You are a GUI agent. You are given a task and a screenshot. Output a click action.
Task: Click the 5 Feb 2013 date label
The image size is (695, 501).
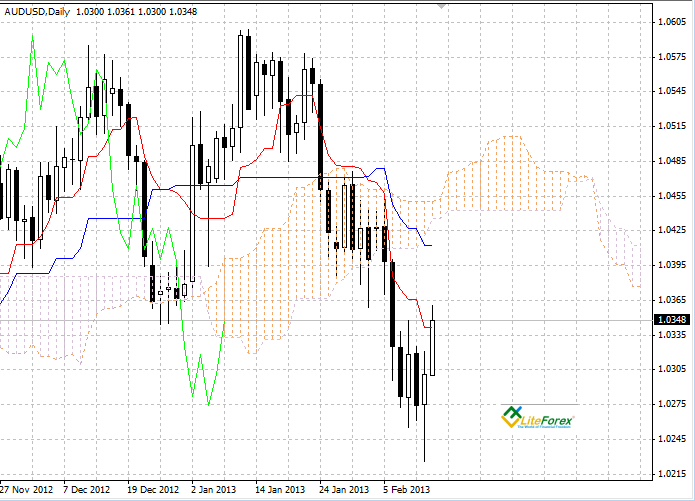pyautogui.click(x=406, y=489)
